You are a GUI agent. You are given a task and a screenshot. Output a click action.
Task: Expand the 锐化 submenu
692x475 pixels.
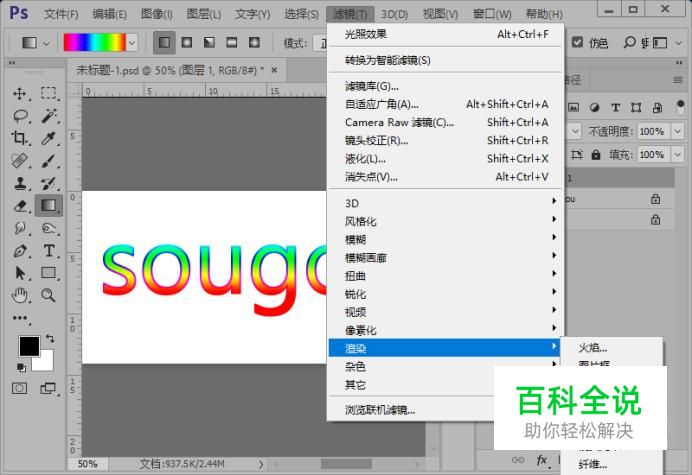tap(446, 294)
